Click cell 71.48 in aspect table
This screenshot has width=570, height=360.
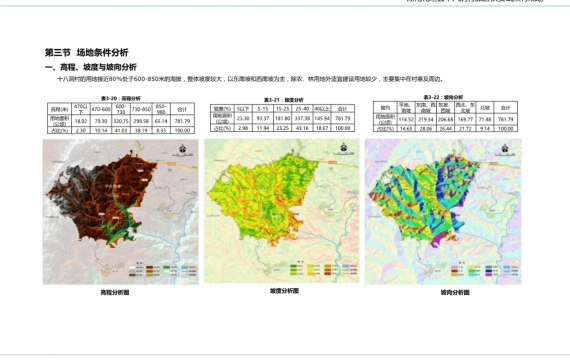[485, 119]
